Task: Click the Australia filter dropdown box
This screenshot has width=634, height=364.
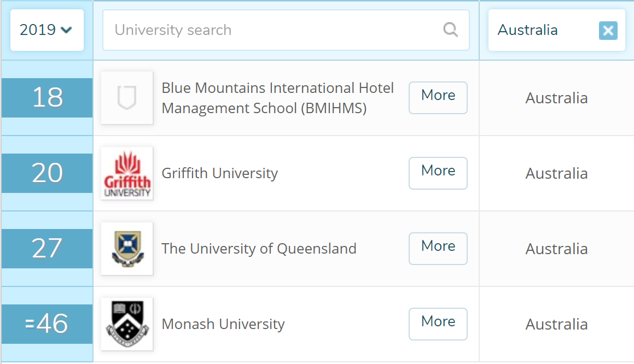Action: click(x=542, y=30)
